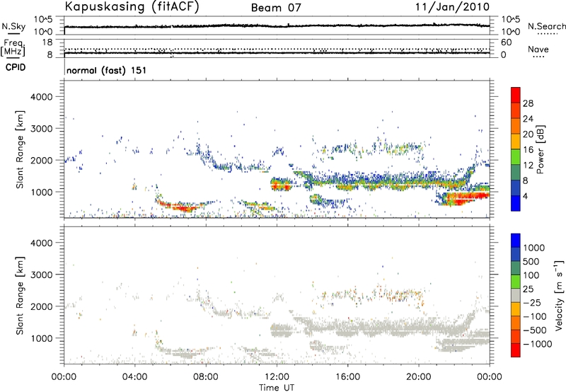Viewport: 566px width, 392px height.
Task: Click the Nave legend label
Action: pos(538,49)
